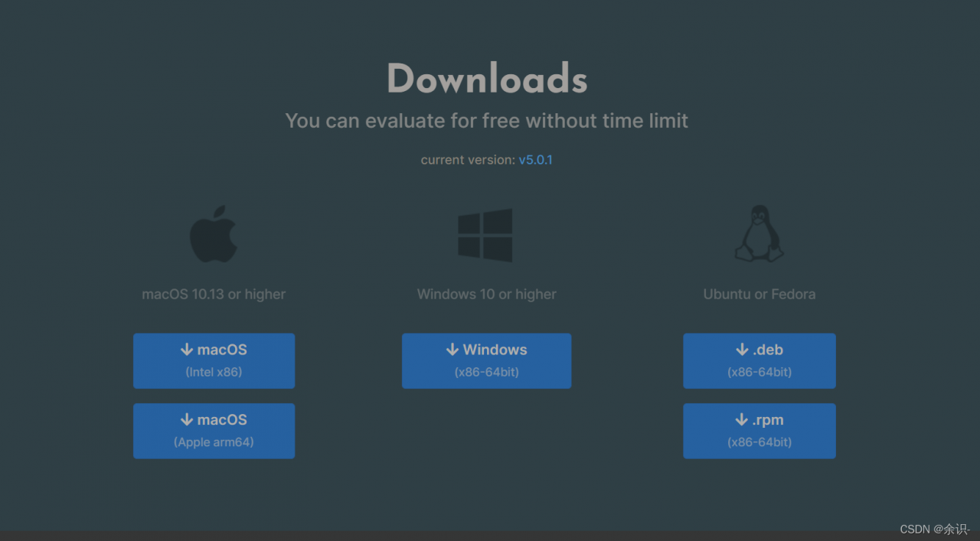Open the v5.0.1 version link

536,160
